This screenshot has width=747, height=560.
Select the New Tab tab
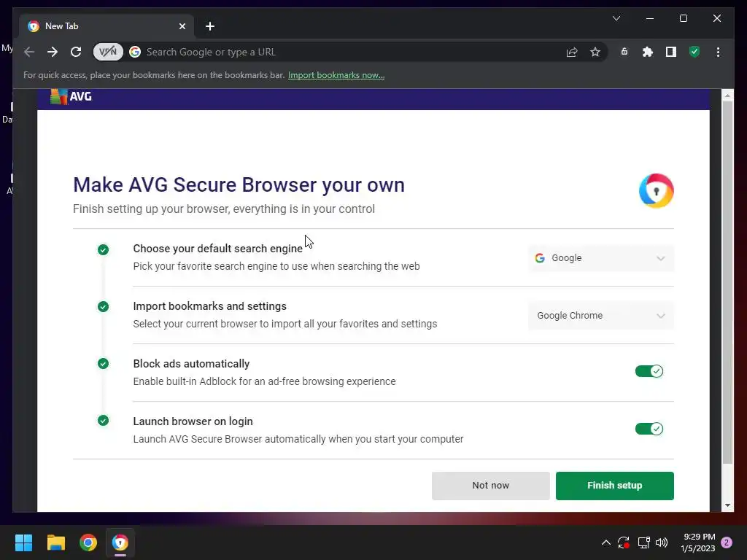click(x=102, y=26)
